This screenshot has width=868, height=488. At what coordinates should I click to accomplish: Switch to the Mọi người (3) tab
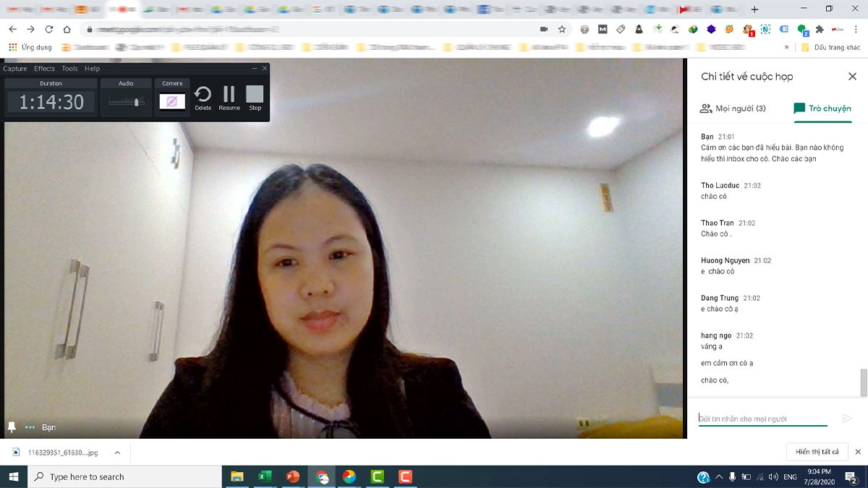coord(733,108)
